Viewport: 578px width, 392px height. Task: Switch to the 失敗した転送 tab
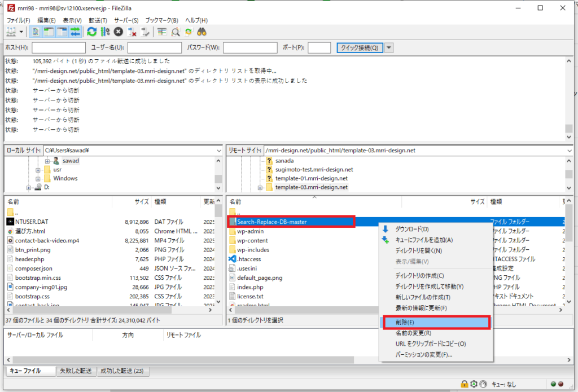click(76, 371)
